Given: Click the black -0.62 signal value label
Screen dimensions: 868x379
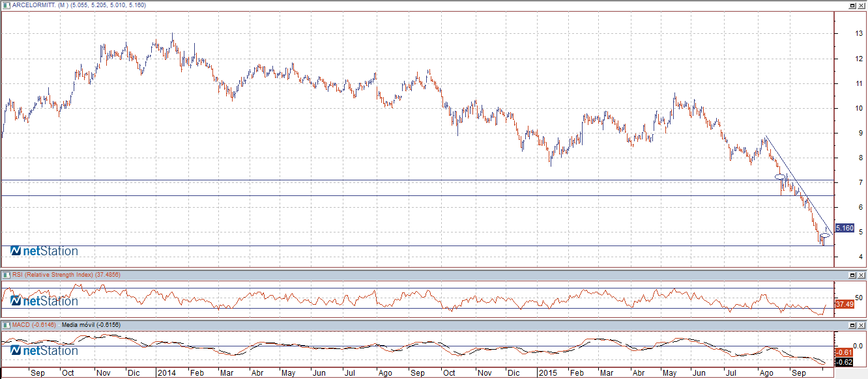Looking at the screenshot, I should [845, 362].
